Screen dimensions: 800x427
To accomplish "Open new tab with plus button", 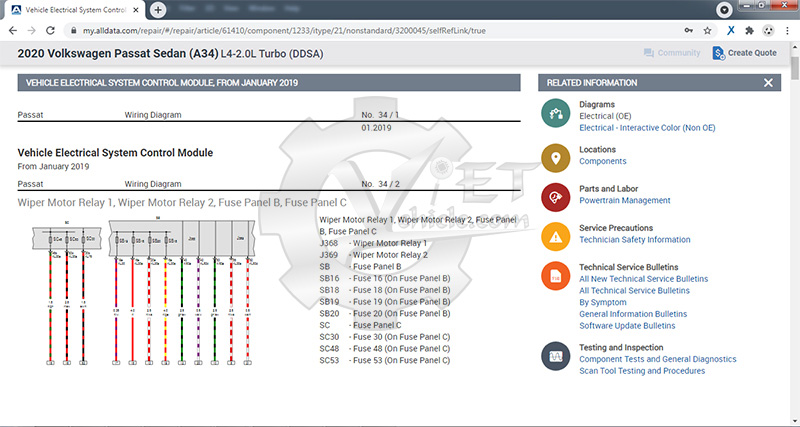I will (x=158, y=10).
